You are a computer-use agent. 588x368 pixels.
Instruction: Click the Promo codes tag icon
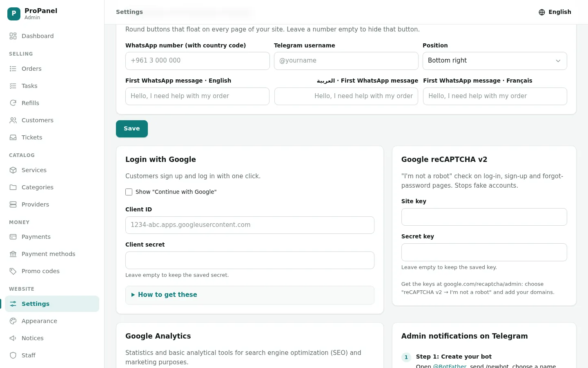pyautogui.click(x=13, y=271)
